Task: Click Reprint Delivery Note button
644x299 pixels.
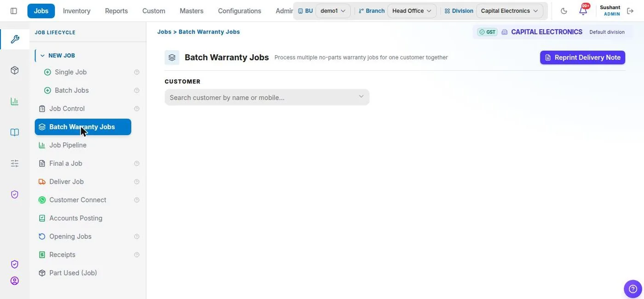Action: coord(582,57)
